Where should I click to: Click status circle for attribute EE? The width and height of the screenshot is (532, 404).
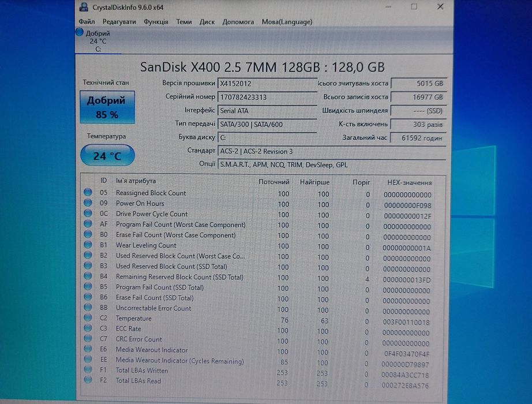(x=88, y=359)
